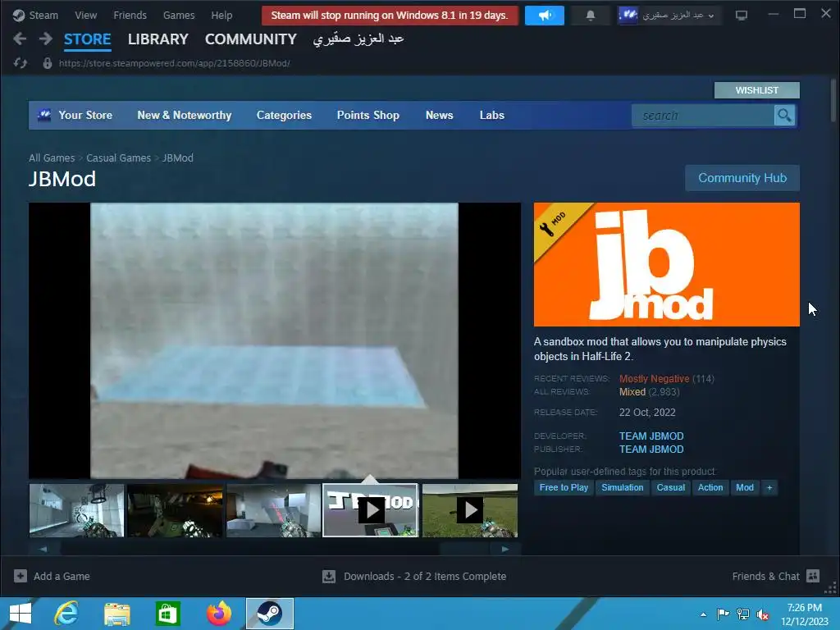This screenshot has width=840, height=630.
Task: Click the WISHLIST button
Action: coord(757,90)
